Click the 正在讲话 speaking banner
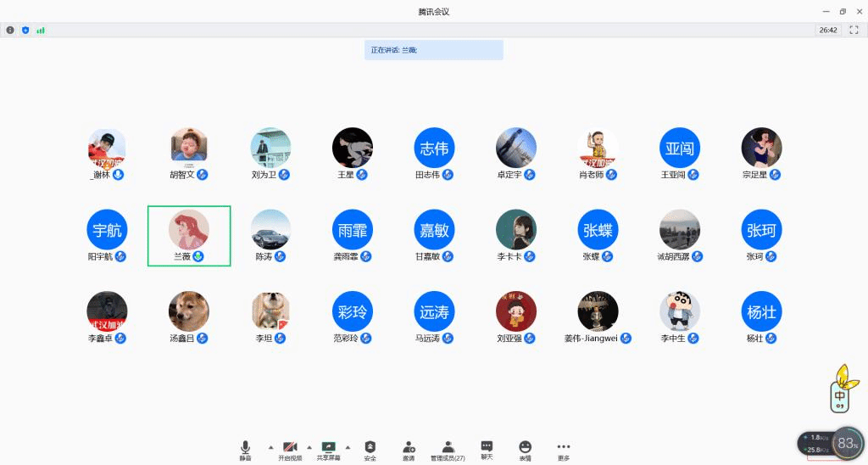The width and height of the screenshot is (868, 465). [x=433, y=50]
